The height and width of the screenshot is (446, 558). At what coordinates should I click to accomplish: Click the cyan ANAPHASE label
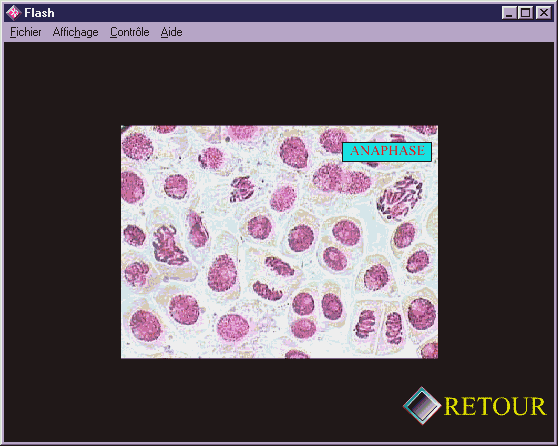point(387,152)
